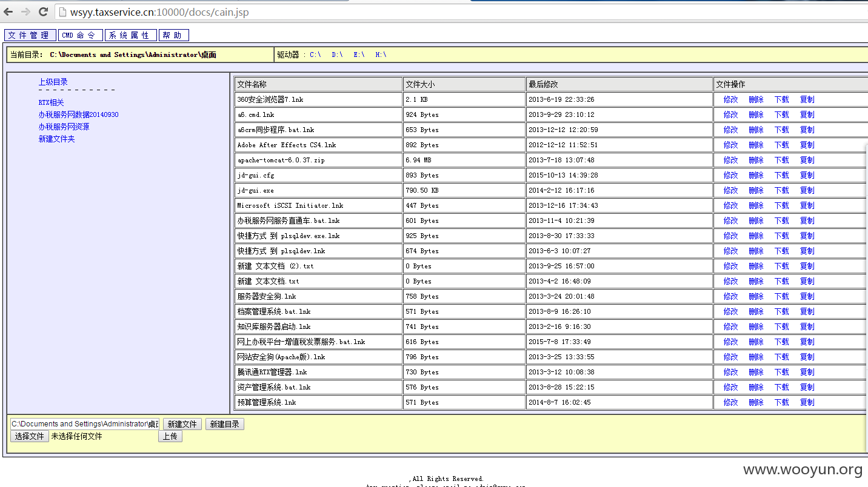This screenshot has width=868, height=487.
Task: Select the date 2015-10-13 14:39:28
Action: tap(563, 175)
